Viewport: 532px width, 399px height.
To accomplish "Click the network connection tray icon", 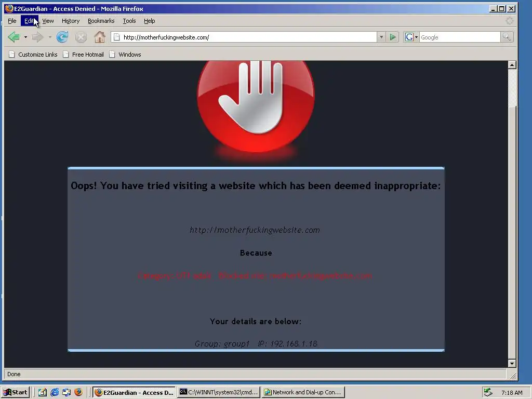I will tap(488, 392).
